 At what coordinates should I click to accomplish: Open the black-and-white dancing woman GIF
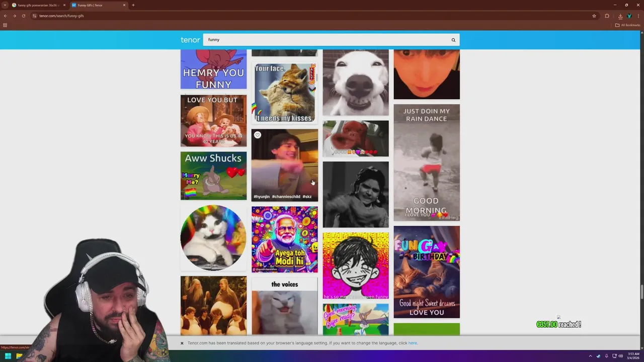[x=356, y=194]
